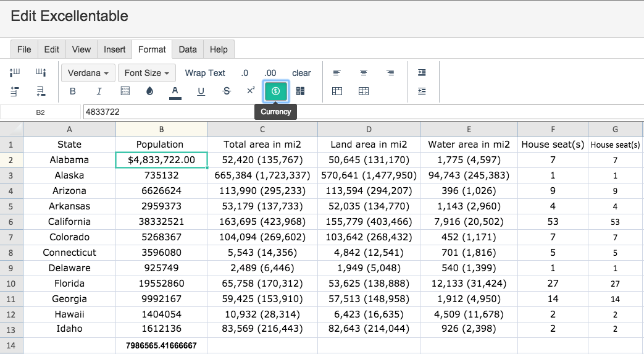Align text to the right
The image size is (644, 354).
[390, 73]
